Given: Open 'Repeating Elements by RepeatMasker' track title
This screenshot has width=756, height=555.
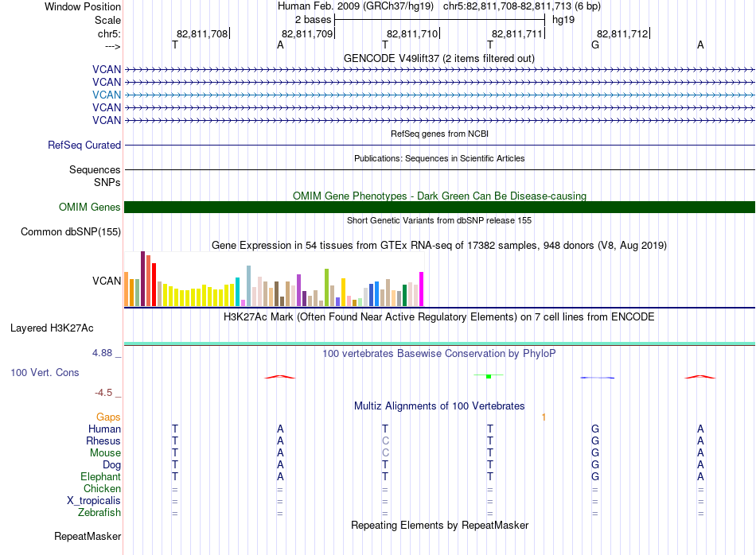Looking at the screenshot, I should click(439, 525).
